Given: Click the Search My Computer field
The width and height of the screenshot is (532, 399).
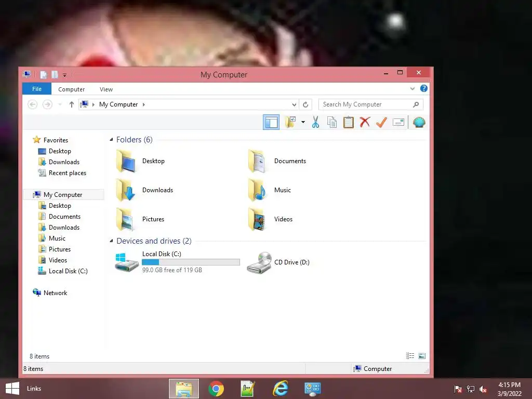Looking at the screenshot, I should pos(370,104).
